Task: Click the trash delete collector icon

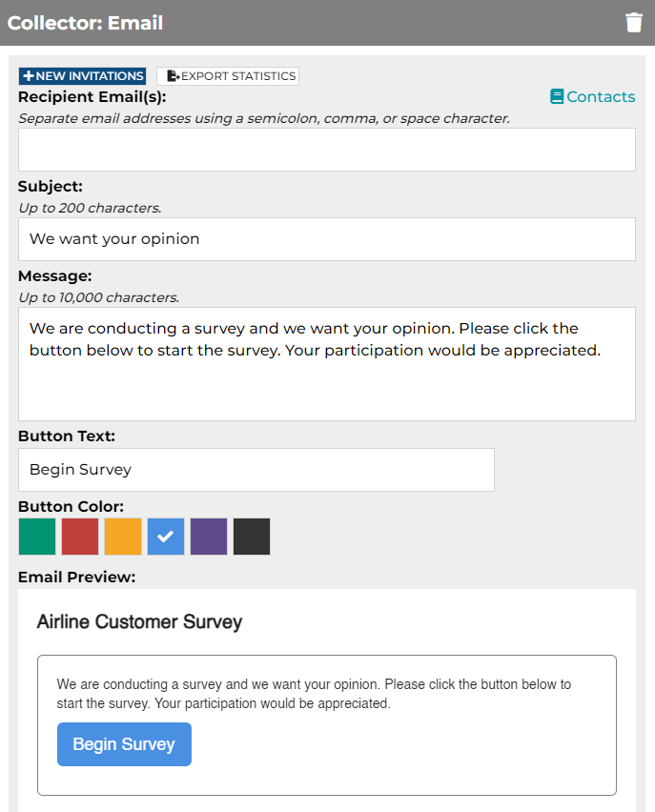Action: 634,23
